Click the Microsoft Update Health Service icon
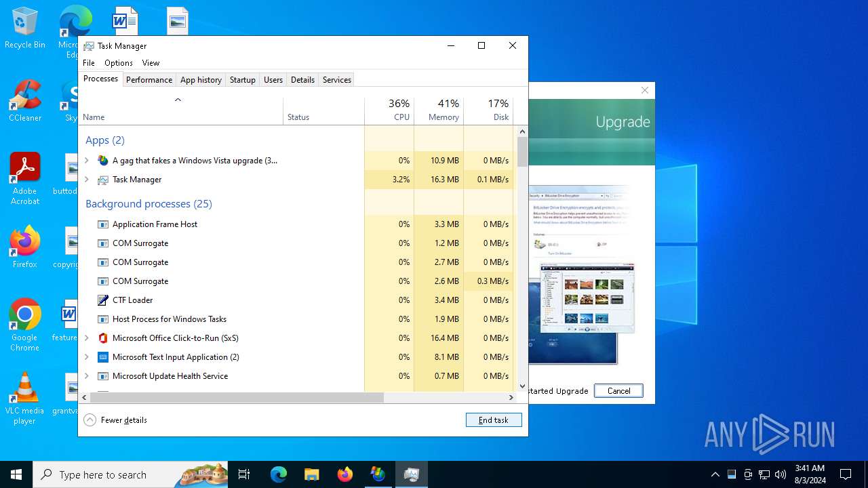This screenshot has width=868, height=488. pyautogui.click(x=103, y=376)
